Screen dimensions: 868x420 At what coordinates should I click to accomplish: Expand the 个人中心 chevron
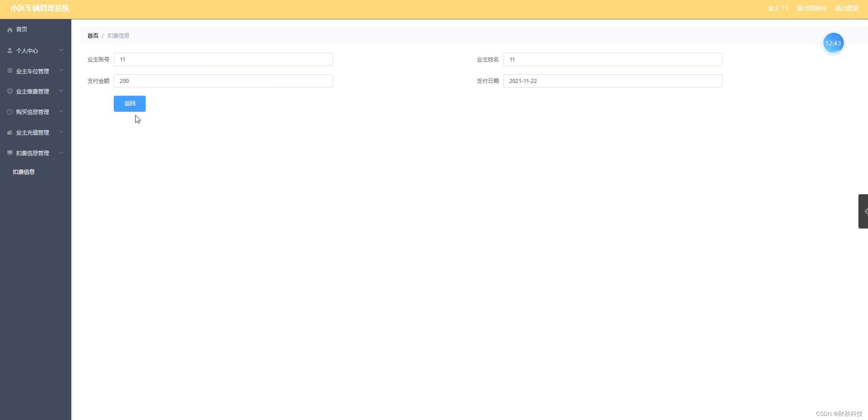click(x=61, y=50)
